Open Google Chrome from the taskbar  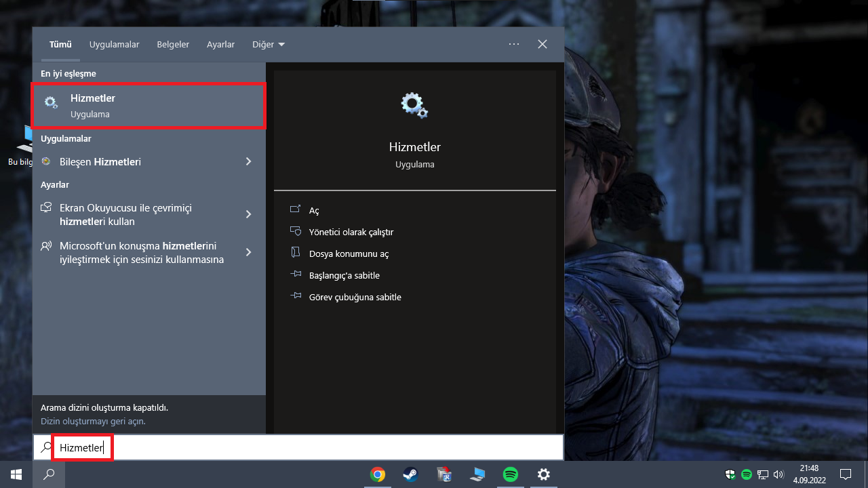[378, 474]
